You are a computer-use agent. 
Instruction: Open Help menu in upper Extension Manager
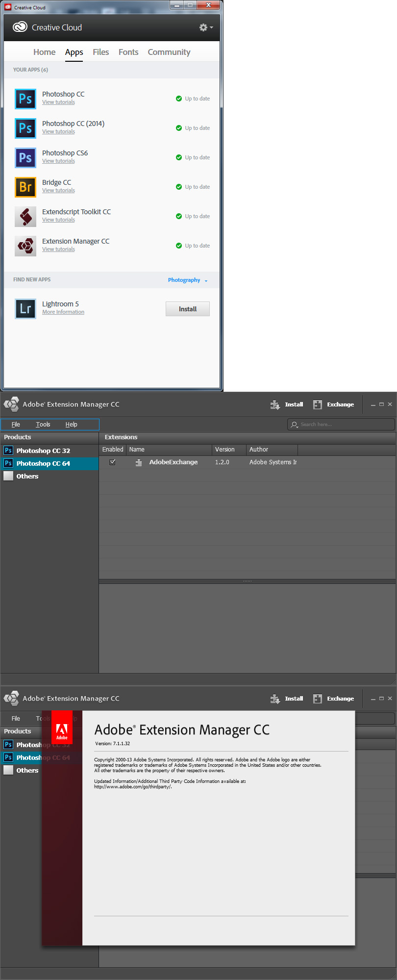[x=72, y=425]
